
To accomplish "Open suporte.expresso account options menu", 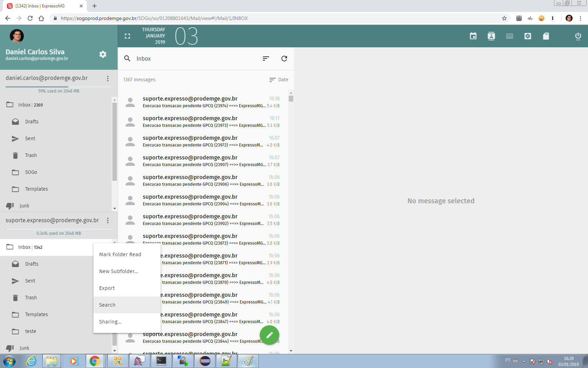I will click(108, 220).
